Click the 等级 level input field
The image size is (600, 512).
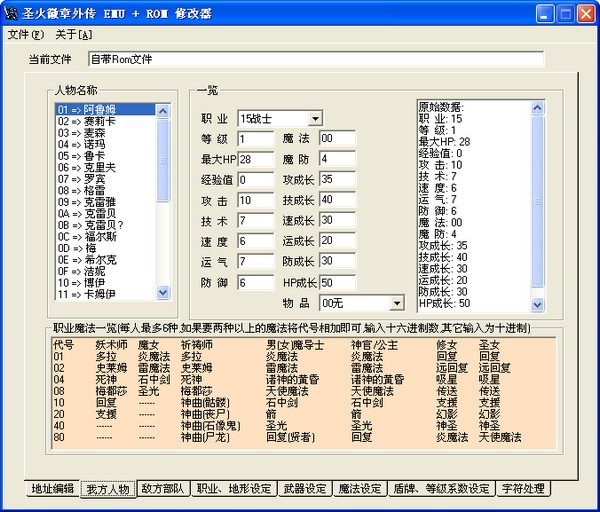click(x=256, y=139)
